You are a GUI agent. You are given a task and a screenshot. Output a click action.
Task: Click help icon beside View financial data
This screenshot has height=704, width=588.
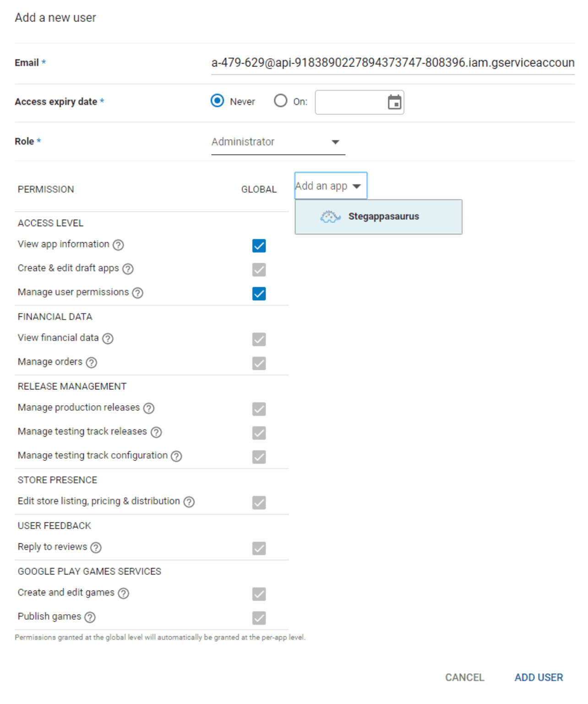[108, 338]
